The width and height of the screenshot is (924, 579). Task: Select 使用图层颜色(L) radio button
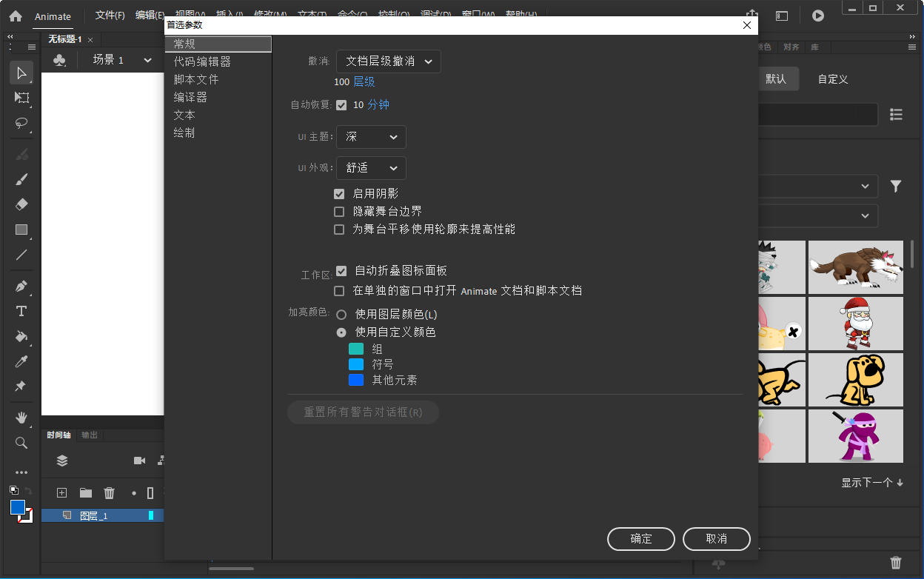341,314
